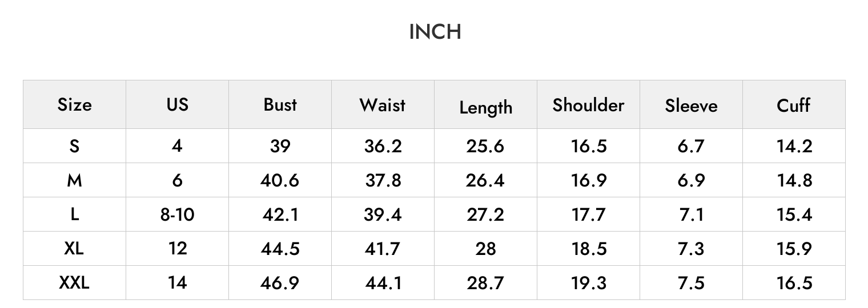Click the sleeve value 7.3
868x308 pixels.
pos(691,249)
